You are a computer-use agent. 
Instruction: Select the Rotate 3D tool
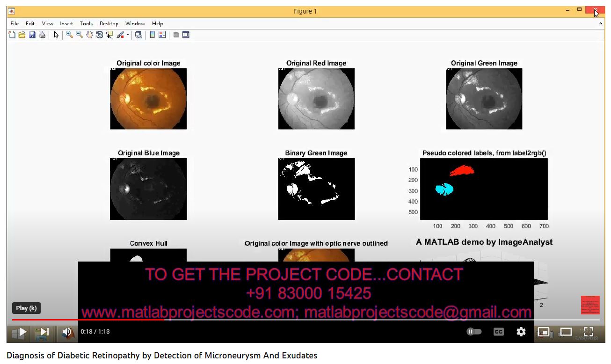point(99,35)
